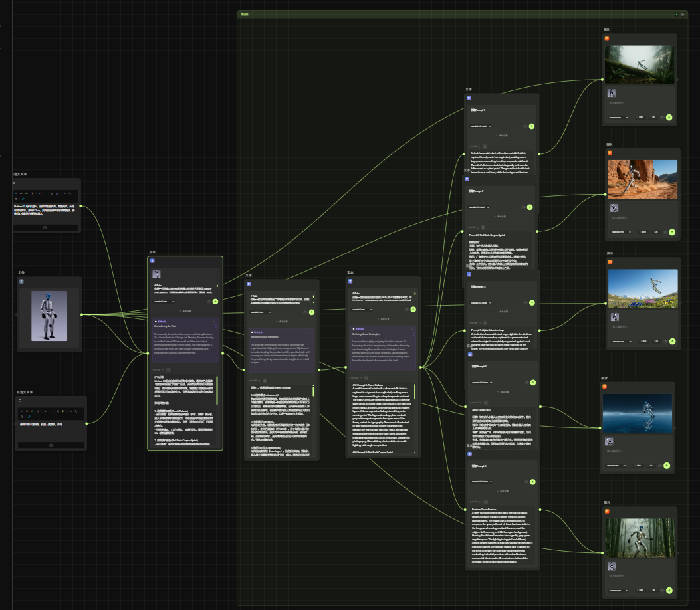Click reference thumbnail icon in forest image node
700x610 pixels.
tap(610, 94)
